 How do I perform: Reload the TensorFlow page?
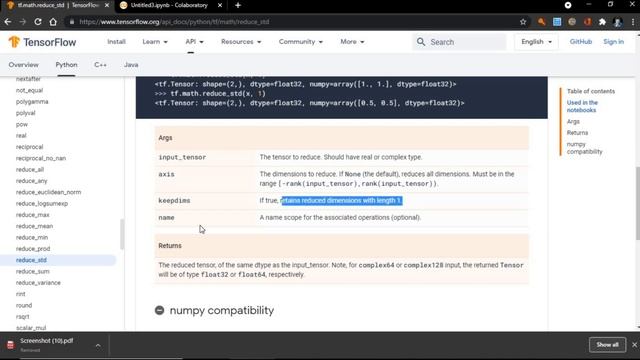(38, 22)
